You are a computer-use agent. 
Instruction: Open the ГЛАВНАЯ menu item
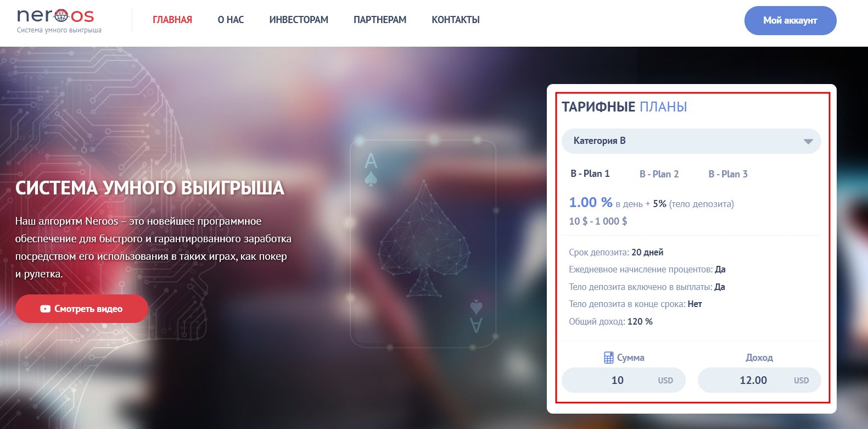[x=172, y=20]
